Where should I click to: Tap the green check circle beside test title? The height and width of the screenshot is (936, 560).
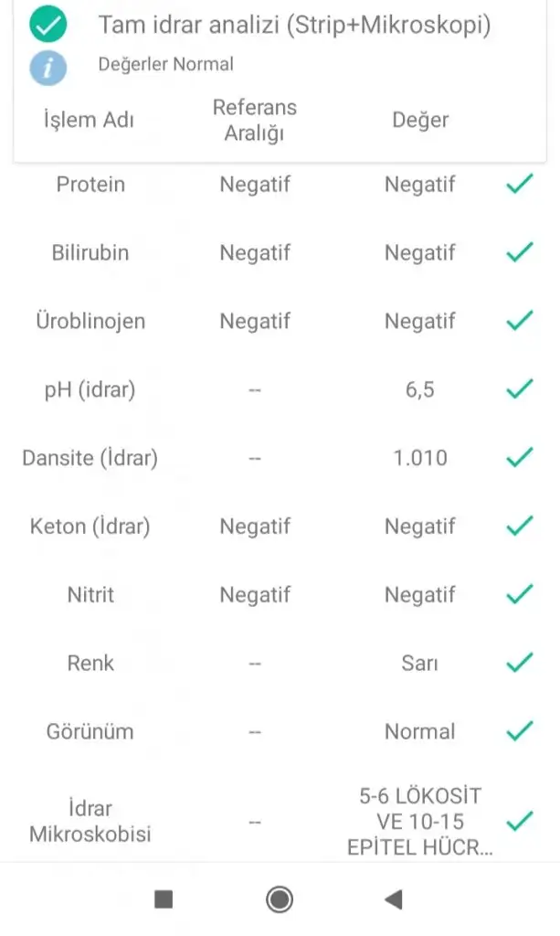tap(48, 26)
